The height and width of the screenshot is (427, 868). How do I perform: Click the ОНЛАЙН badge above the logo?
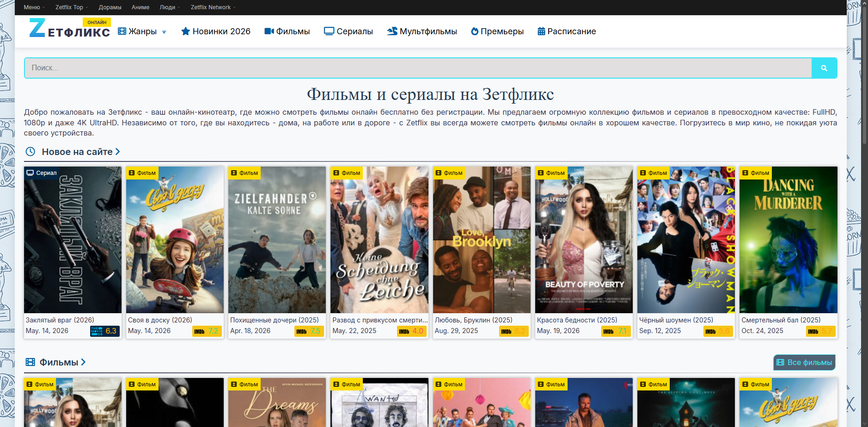(97, 22)
